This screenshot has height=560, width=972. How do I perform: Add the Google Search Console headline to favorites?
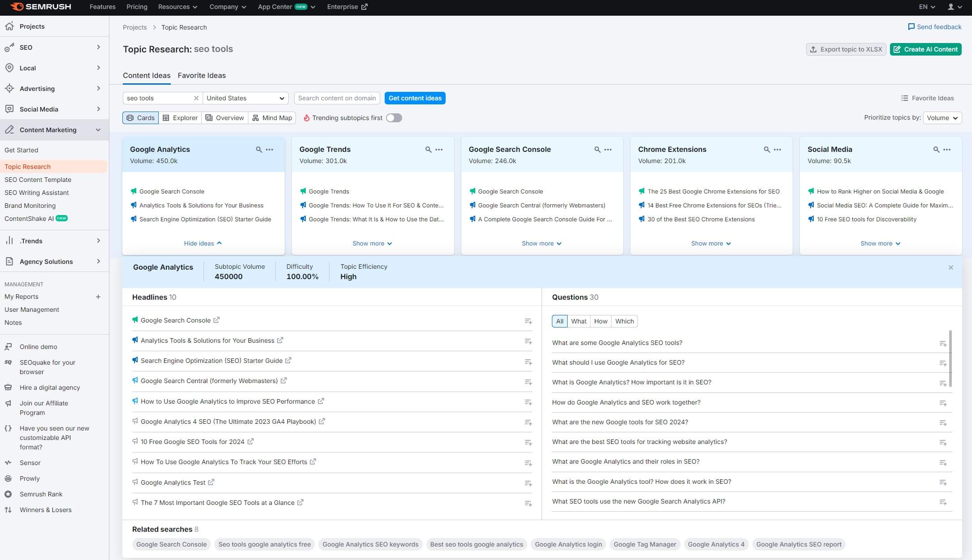point(528,321)
